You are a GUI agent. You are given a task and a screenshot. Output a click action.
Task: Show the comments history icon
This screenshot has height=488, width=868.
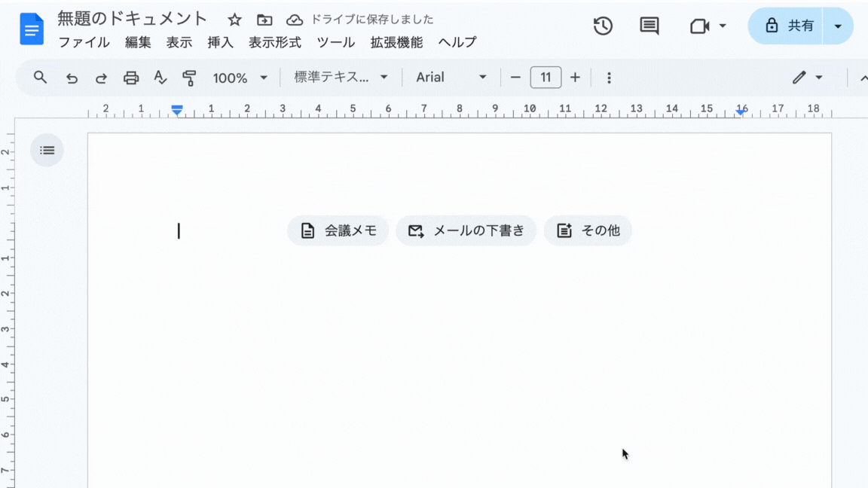pyautogui.click(x=649, y=26)
